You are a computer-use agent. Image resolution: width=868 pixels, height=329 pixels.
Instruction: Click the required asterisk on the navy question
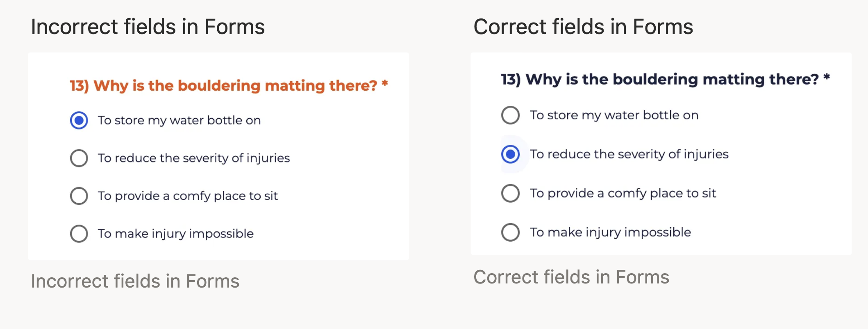click(x=827, y=77)
